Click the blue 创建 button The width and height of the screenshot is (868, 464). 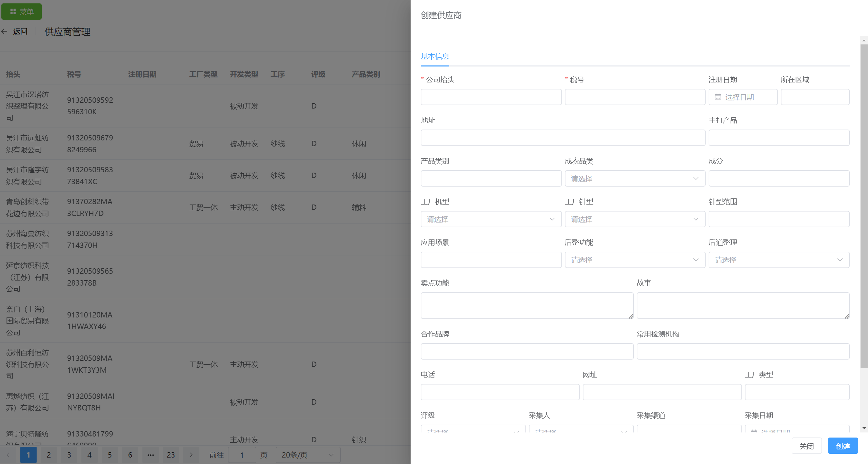(843, 446)
